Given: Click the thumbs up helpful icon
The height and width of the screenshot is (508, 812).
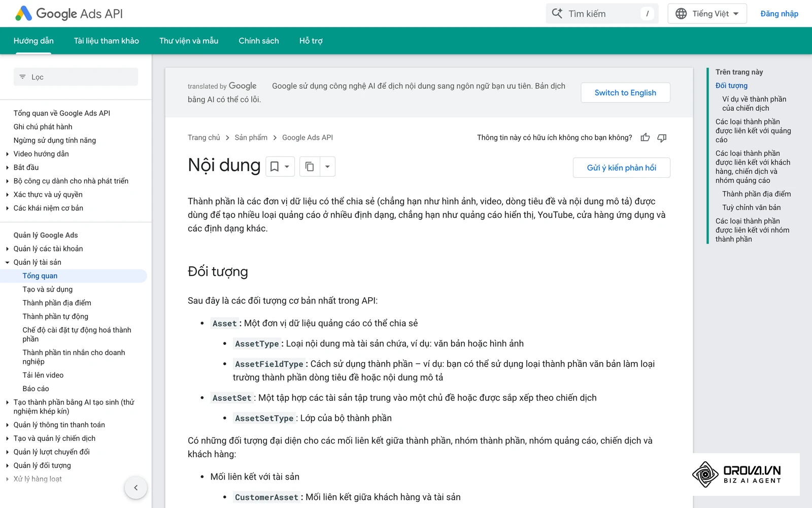Looking at the screenshot, I should point(645,138).
